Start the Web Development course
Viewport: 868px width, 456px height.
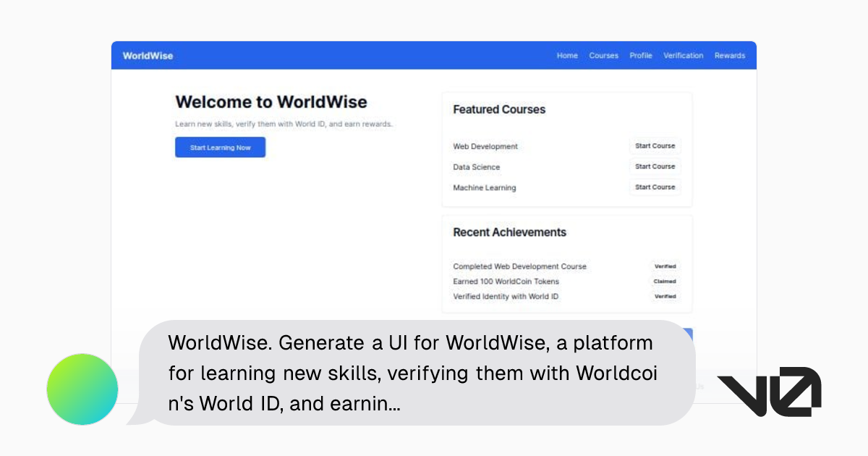click(x=655, y=145)
